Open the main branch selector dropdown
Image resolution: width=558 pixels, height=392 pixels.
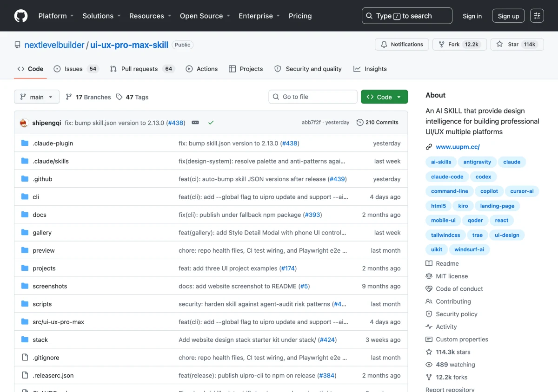pyautogui.click(x=37, y=97)
